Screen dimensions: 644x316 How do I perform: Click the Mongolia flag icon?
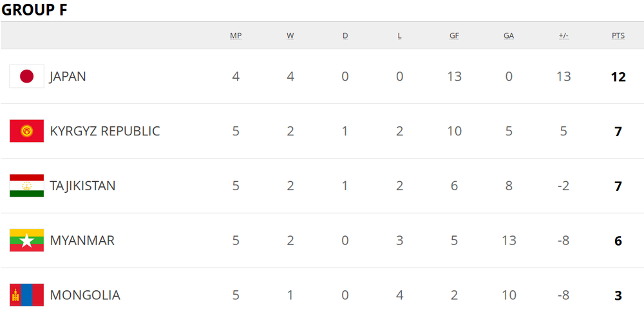(x=26, y=295)
